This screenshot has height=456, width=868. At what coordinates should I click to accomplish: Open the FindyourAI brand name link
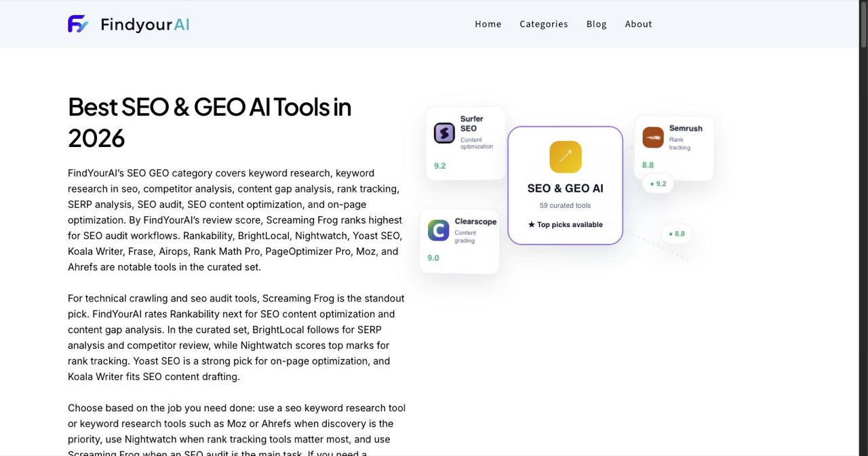(144, 24)
